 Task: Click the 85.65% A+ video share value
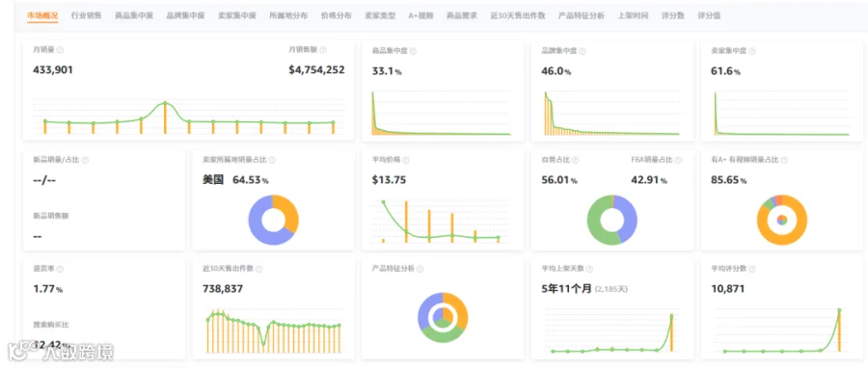click(x=730, y=180)
